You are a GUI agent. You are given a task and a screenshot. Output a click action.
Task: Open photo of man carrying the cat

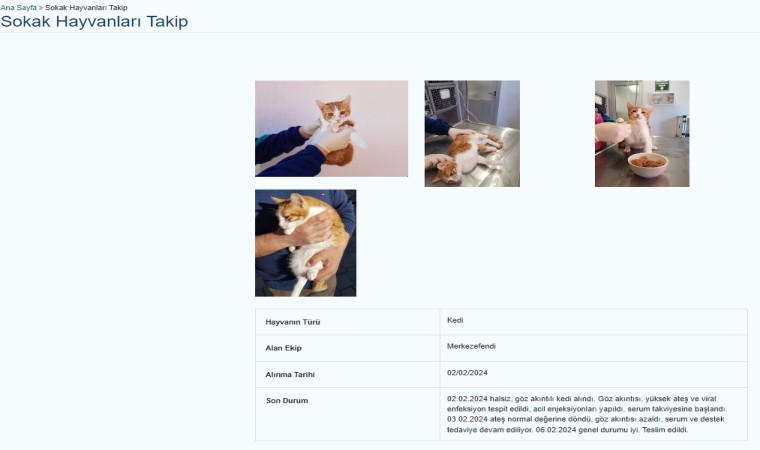(305, 243)
